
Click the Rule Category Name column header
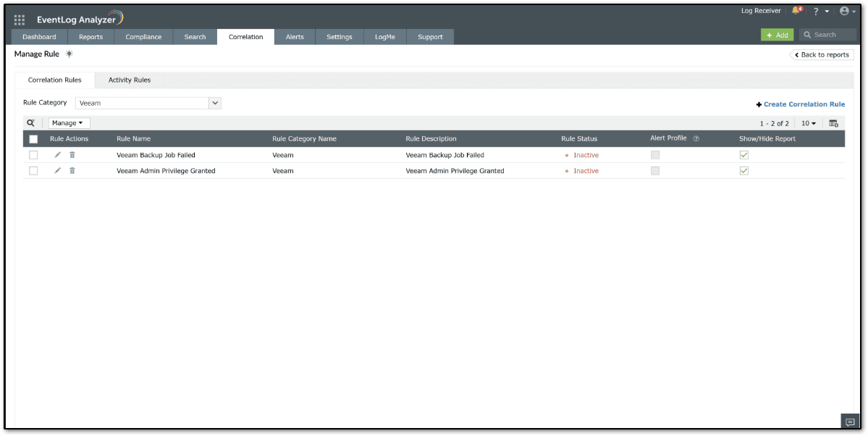click(305, 138)
